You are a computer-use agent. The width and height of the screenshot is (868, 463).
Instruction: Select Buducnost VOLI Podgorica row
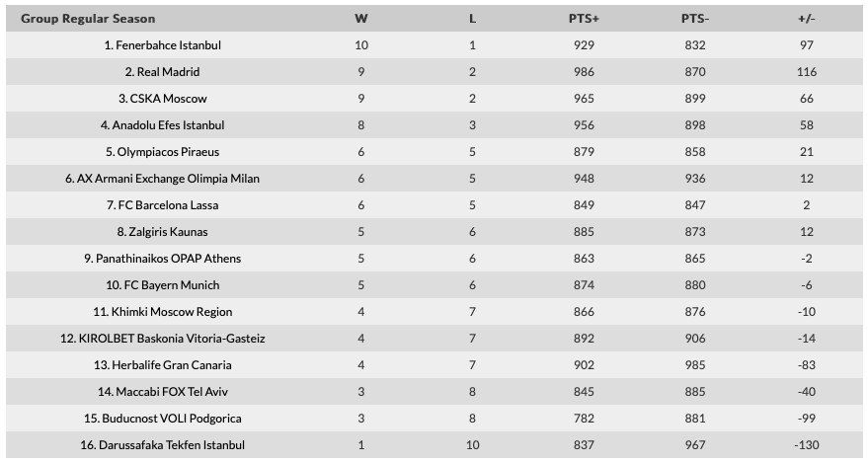coord(169,419)
